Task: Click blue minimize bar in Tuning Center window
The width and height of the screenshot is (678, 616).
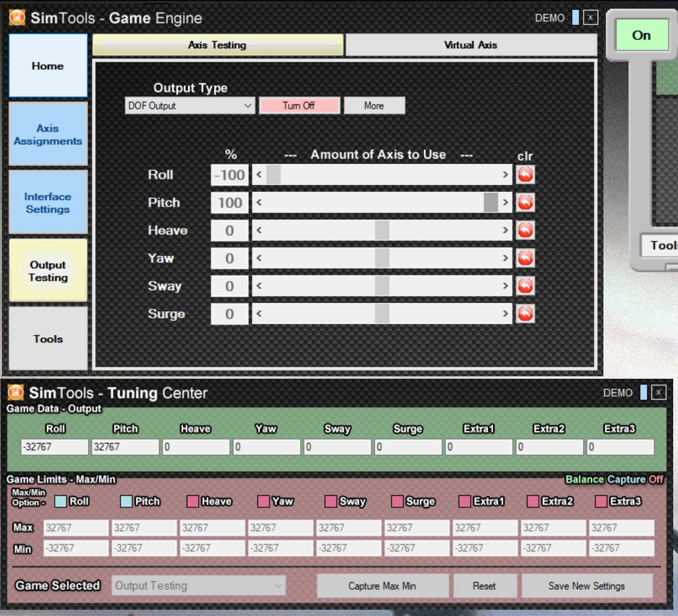Action: pyautogui.click(x=644, y=392)
